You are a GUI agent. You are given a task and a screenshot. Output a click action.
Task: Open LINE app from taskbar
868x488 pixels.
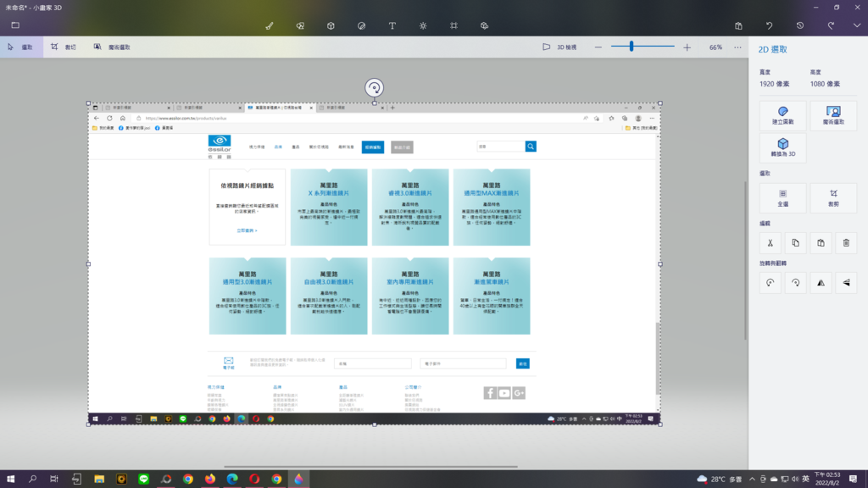[x=144, y=480]
